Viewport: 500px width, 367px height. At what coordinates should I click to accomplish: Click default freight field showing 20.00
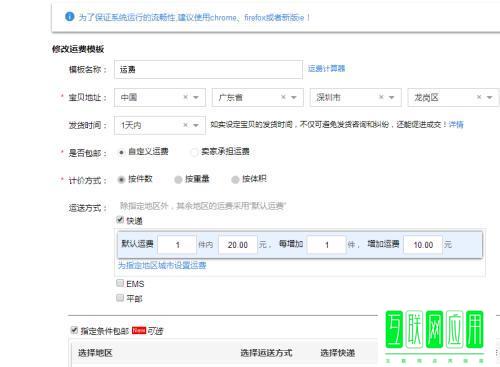point(238,245)
